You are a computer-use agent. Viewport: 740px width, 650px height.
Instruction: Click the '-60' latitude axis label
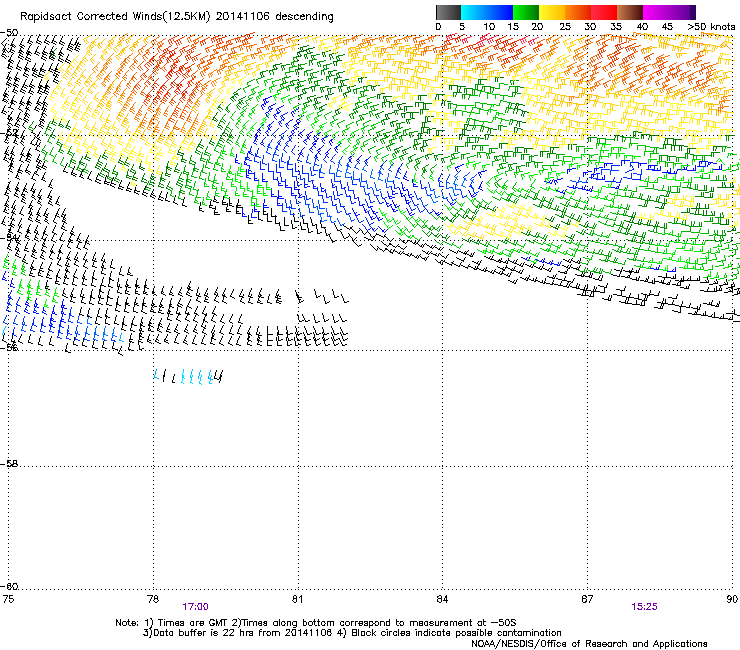click(x=9, y=587)
